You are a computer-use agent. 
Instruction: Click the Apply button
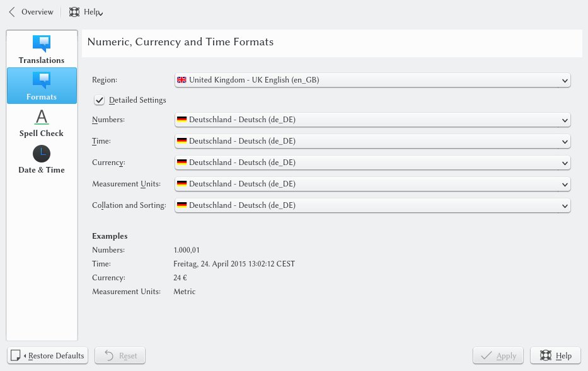499,356
